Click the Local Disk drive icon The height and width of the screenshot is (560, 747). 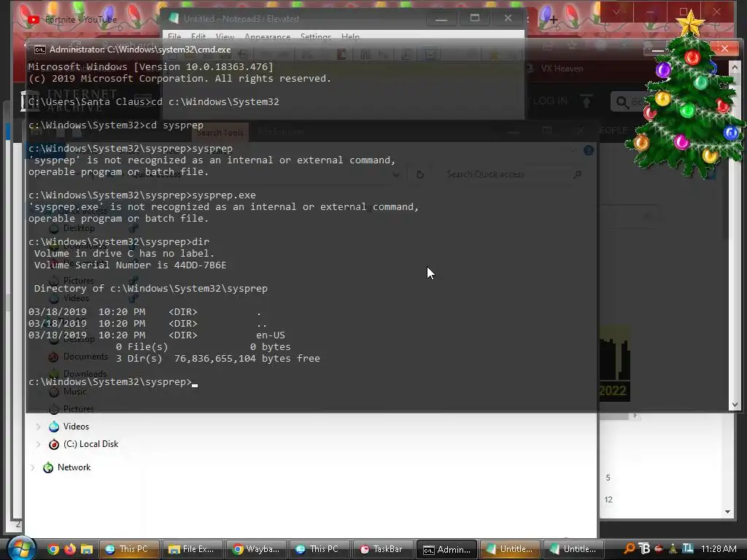[x=54, y=444]
